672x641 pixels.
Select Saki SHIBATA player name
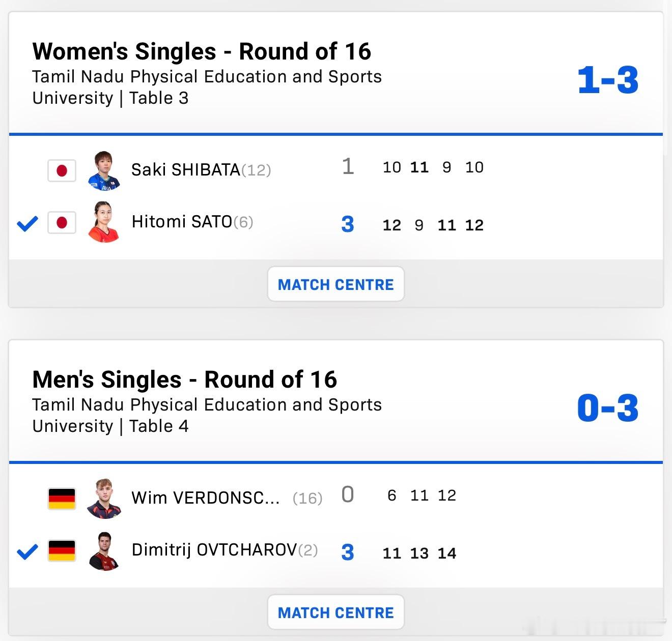[x=185, y=169]
